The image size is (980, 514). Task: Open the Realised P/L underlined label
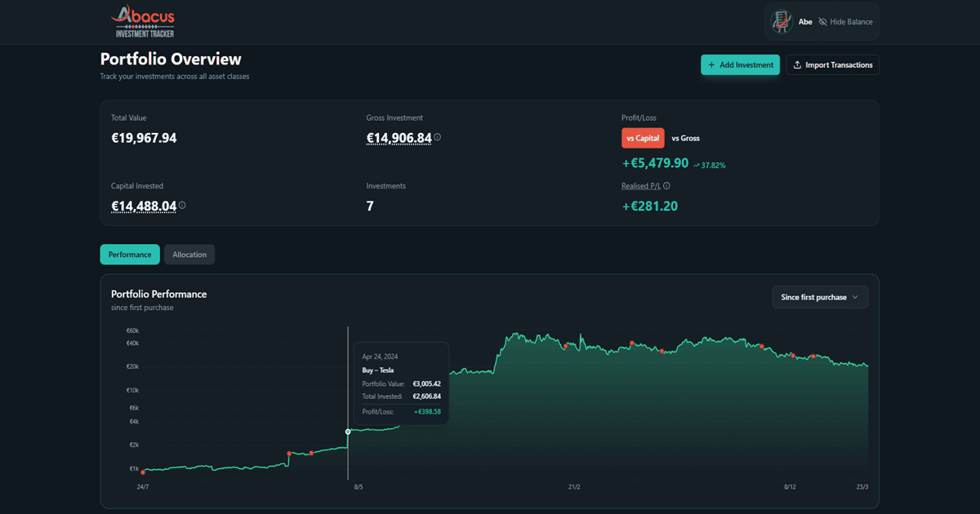point(640,186)
